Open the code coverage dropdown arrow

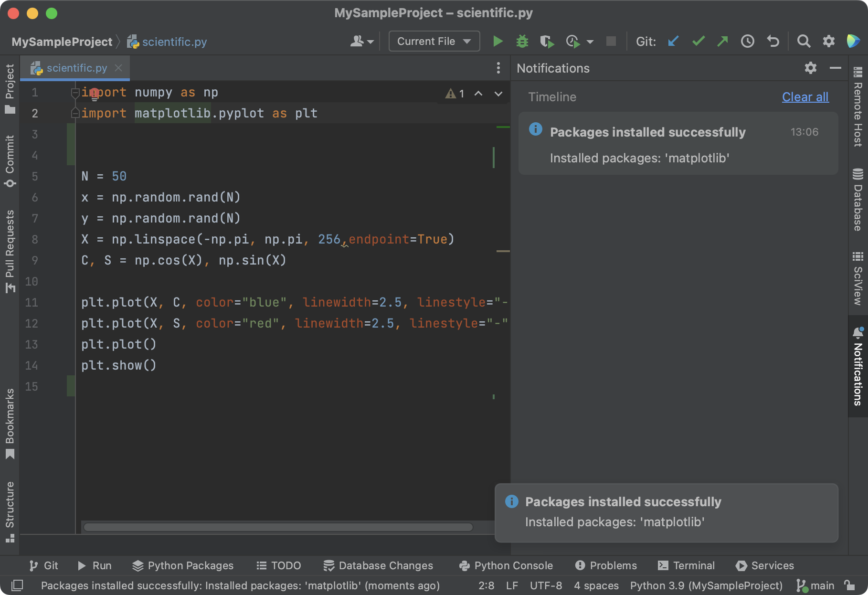pyautogui.click(x=591, y=41)
